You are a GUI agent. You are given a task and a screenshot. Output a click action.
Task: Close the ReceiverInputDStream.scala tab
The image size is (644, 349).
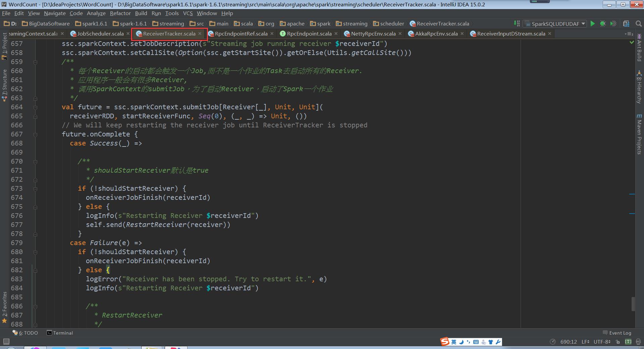[x=550, y=34]
